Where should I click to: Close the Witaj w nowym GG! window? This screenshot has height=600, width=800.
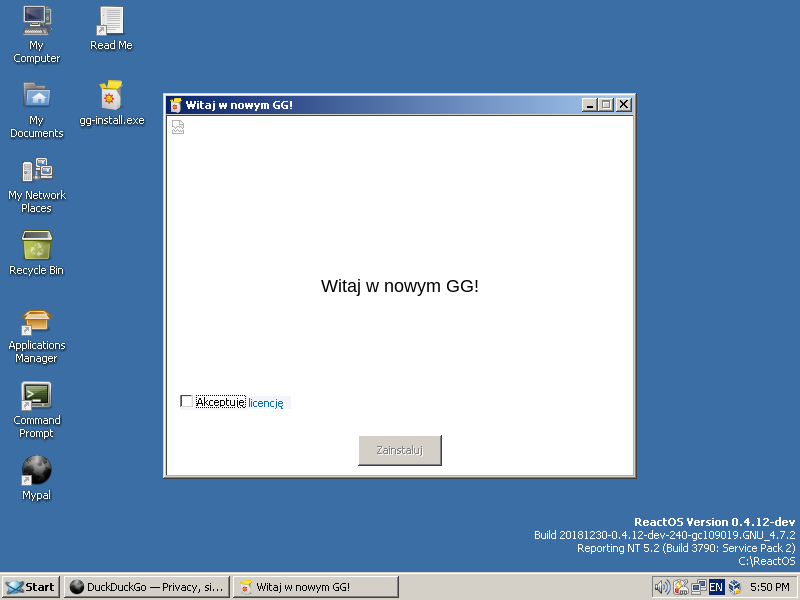click(x=623, y=105)
